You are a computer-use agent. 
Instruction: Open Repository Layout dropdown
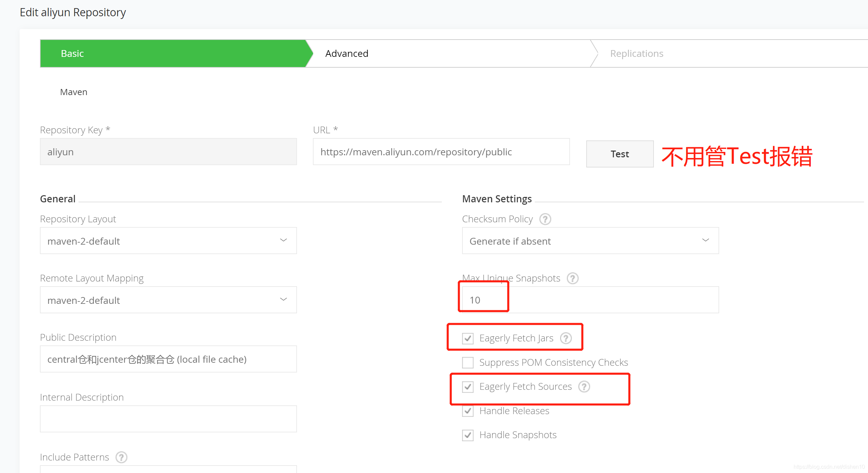pyautogui.click(x=168, y=241)
